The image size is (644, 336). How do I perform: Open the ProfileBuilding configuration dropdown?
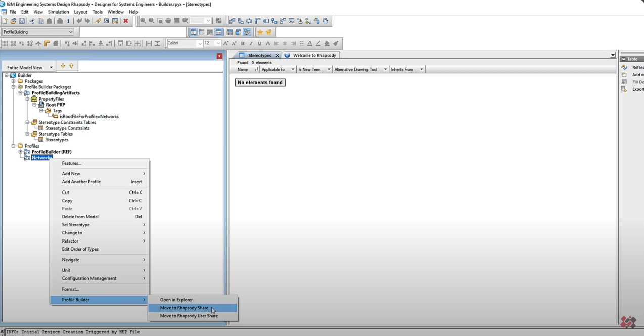point(71,32)
